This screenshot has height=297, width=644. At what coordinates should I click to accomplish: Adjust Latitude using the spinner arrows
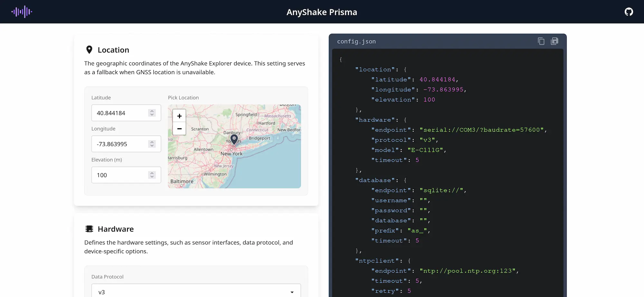152,113
